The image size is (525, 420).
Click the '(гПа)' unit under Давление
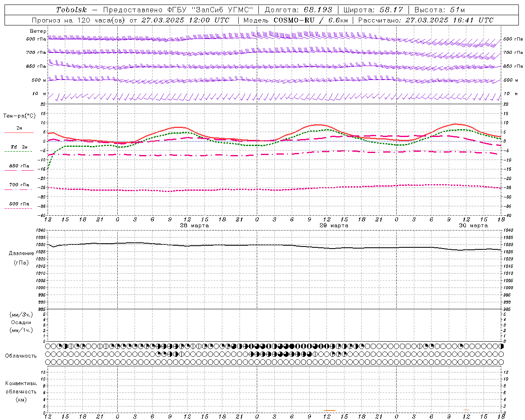pos(21,262)
